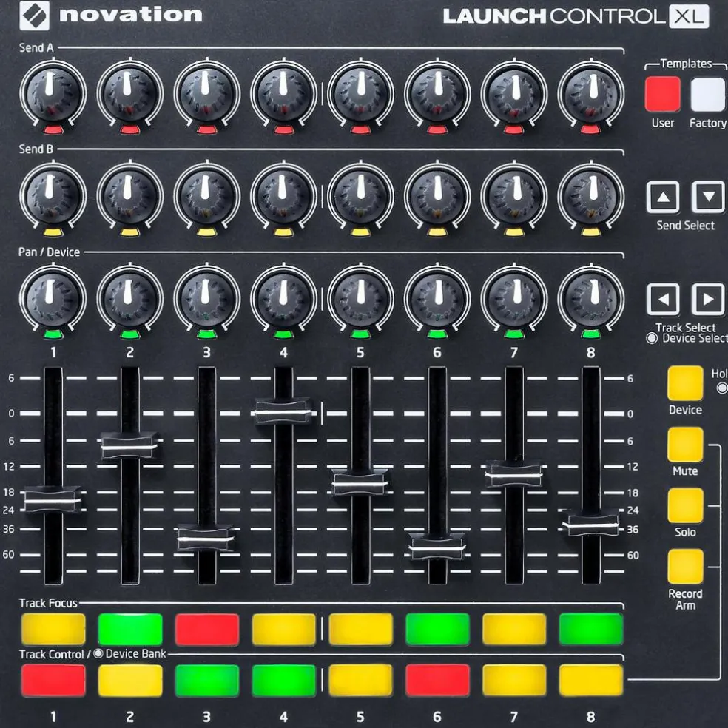The height and width of the screenshot is (728, 728).
Task: Click Send A knob for channel 8
Action: pos(590,94)
